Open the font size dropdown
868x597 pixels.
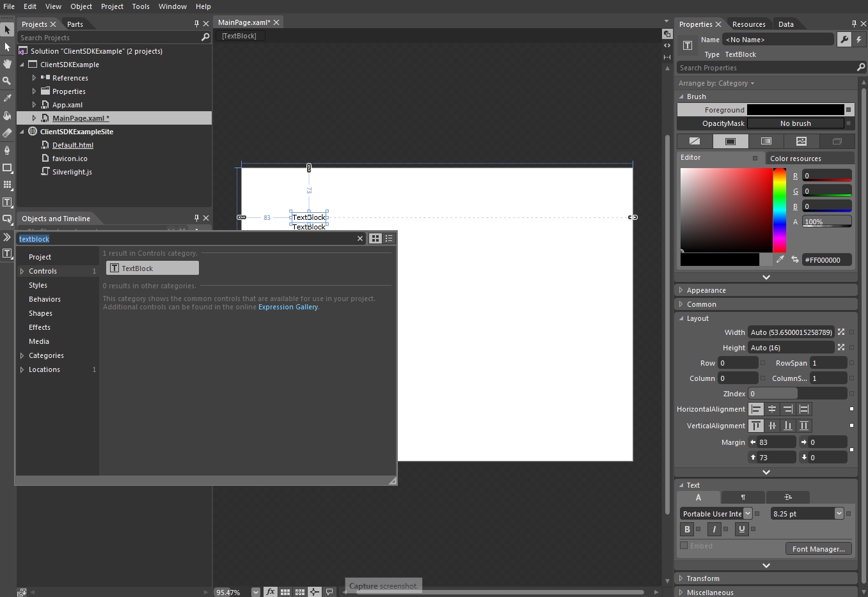[840, 513]
